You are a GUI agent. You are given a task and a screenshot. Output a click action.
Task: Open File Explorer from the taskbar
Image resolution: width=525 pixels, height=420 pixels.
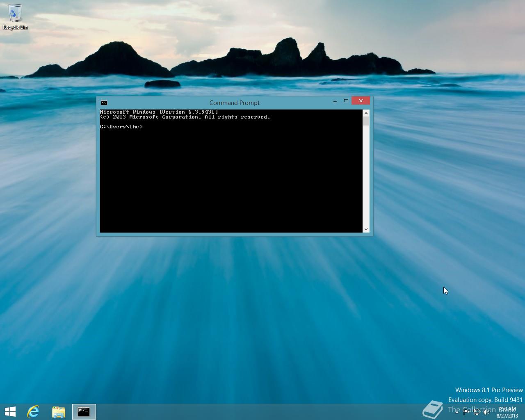point(58,412)
